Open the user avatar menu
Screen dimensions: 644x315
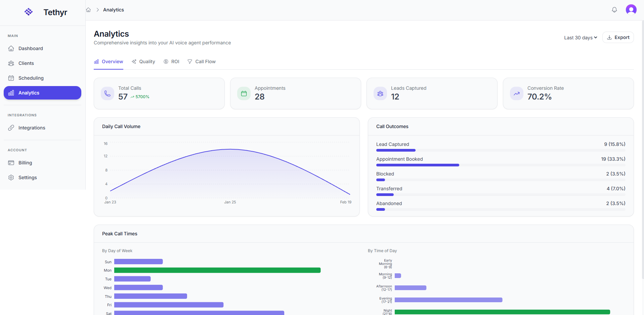tap(631, 10)
